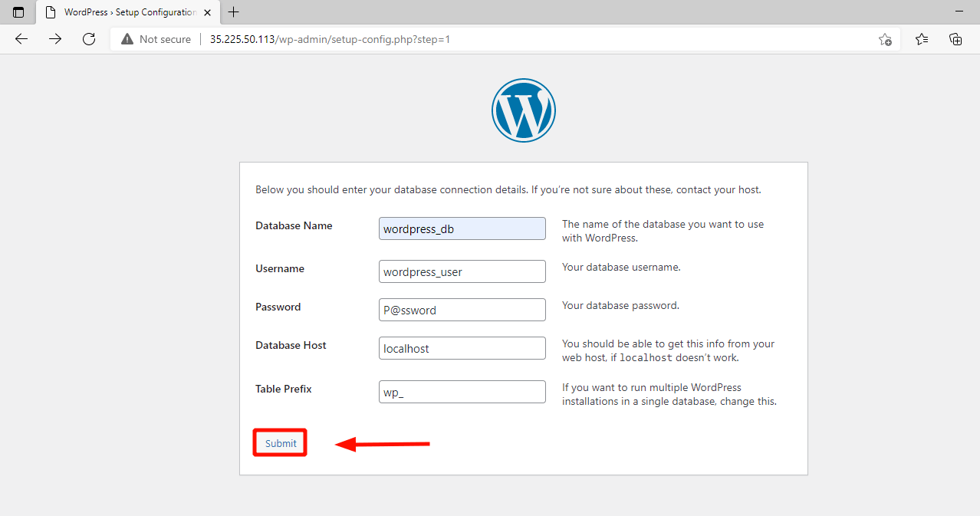The height and width of the screenshot is (516, 980).
Task: Open the tab actions menu icon
Action: [18, 12]
